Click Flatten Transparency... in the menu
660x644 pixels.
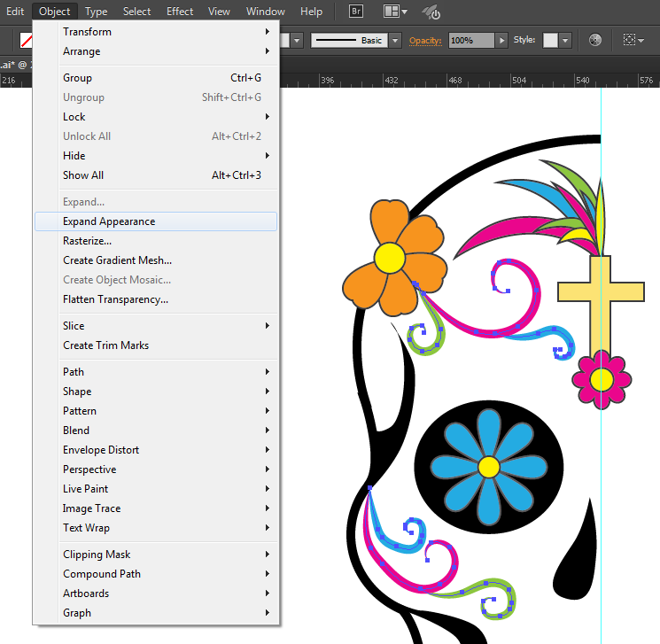(115, 299)
